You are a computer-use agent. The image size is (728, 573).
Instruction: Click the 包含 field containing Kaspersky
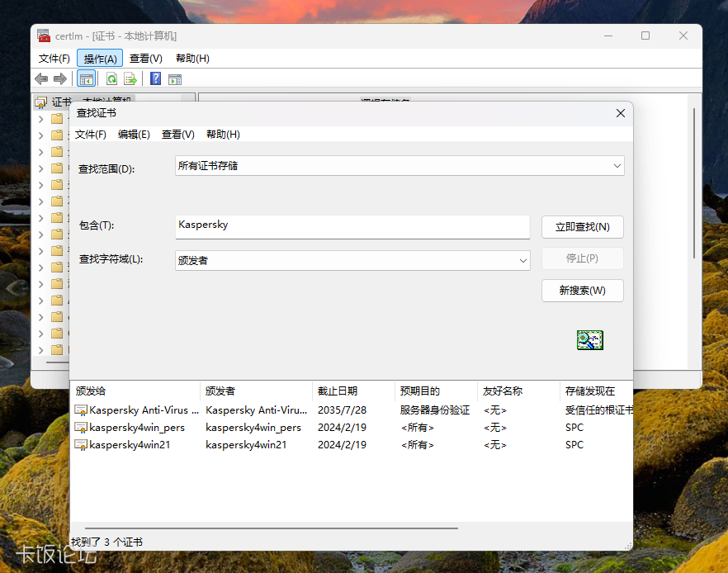pyautogui.click(x=352, y=227)
